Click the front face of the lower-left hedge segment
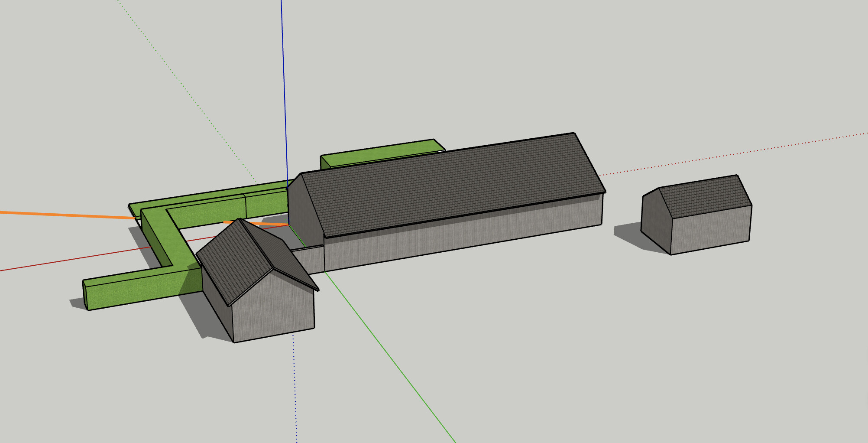This screenshot has width=868, height=443. [139, 290]
